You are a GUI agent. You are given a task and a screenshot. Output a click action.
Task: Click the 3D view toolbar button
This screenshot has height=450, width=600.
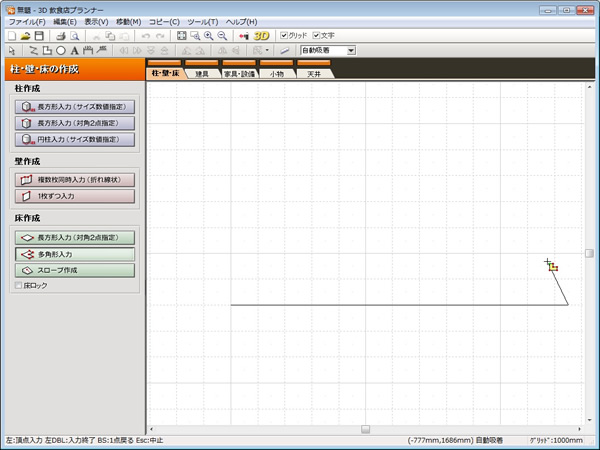click(261, 35)
